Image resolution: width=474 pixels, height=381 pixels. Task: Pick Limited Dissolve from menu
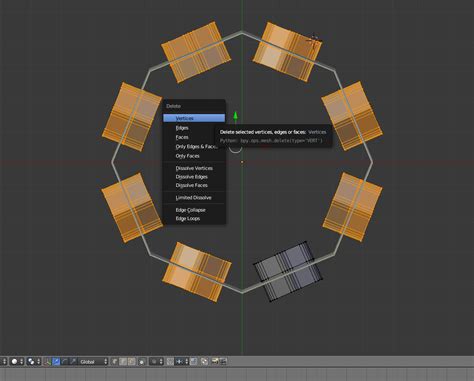pos(194,198)
